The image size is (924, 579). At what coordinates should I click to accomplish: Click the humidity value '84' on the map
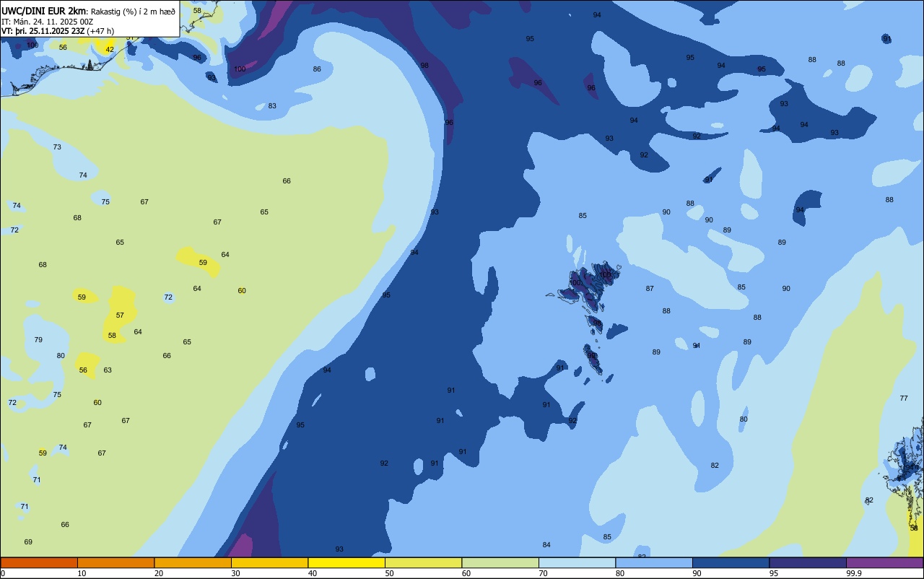pyautogui.click(x=546, y=545)
